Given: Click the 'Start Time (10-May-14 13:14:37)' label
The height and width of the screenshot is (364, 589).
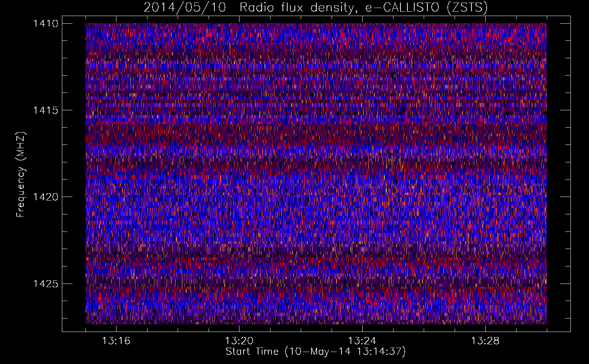Looking at the screenshot, I should [x=316, y=352].
